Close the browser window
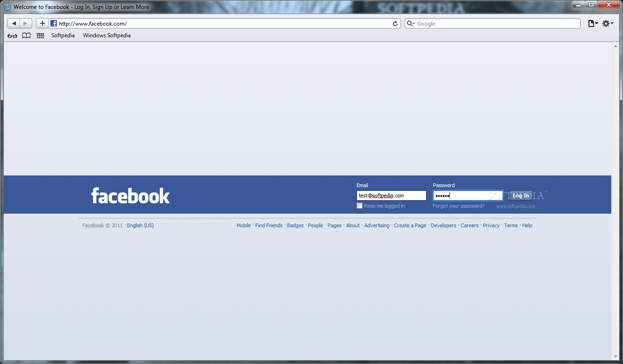The height and width of the screenshot is (364, 623). pos(609,5)
